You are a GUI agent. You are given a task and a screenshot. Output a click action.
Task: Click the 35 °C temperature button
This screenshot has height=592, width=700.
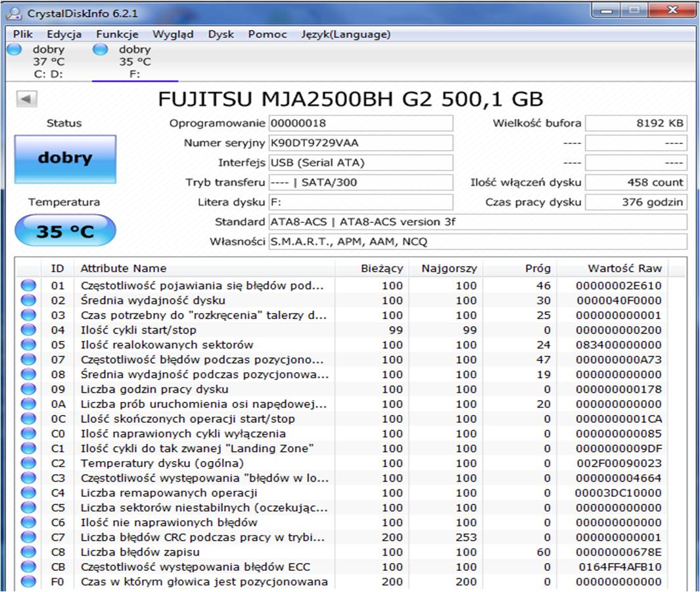click(x=65, y=230)
